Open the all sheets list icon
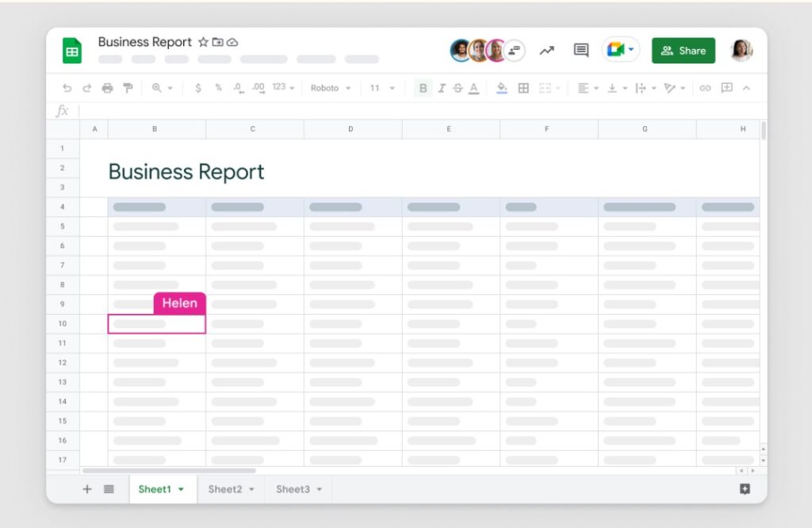 tap(109, 489)
